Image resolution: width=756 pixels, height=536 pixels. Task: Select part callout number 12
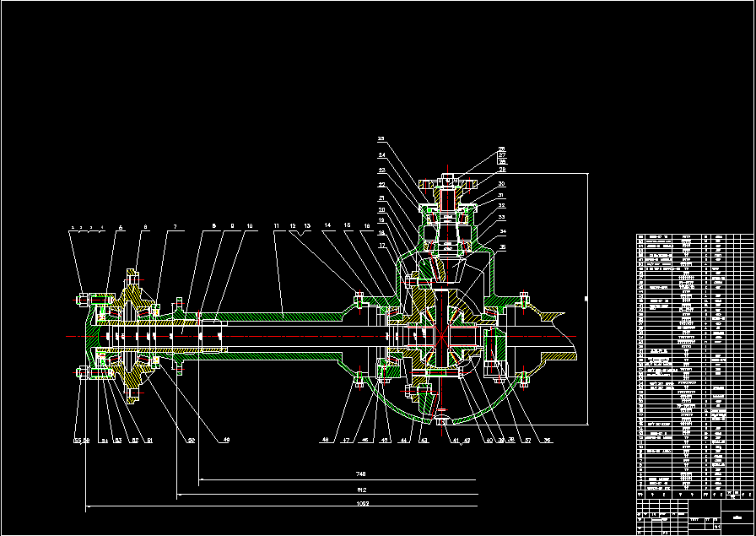click(x=293, y=225)
